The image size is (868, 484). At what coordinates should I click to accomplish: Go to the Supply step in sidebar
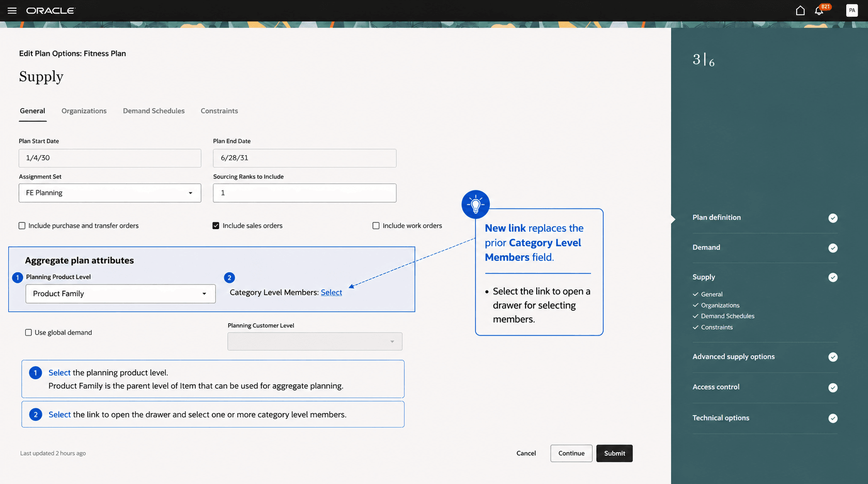(x=704, y=277)
